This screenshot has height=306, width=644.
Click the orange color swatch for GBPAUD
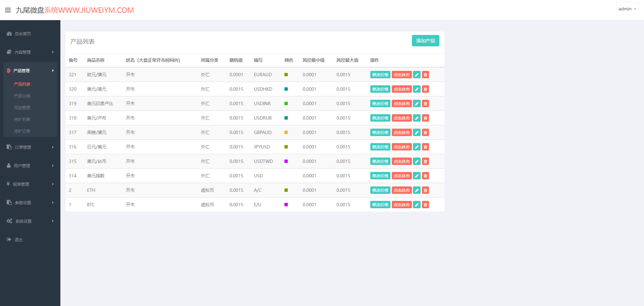[x=286, y=132]
